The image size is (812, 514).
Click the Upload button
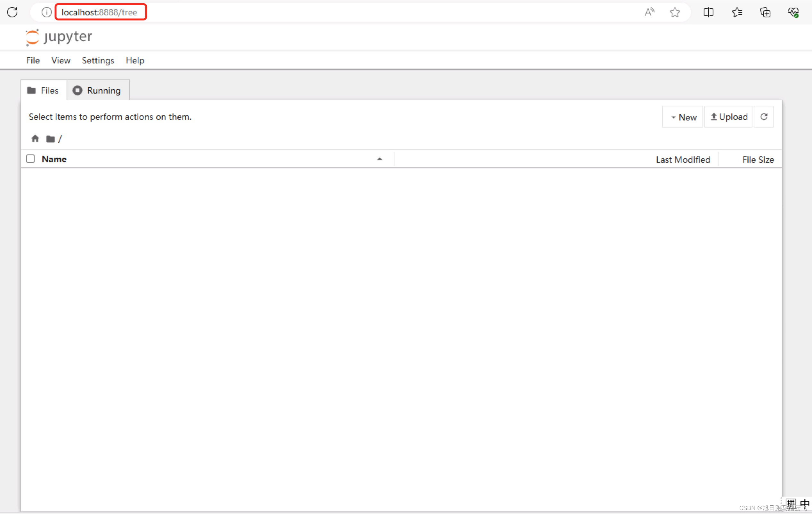pos(729,117)
